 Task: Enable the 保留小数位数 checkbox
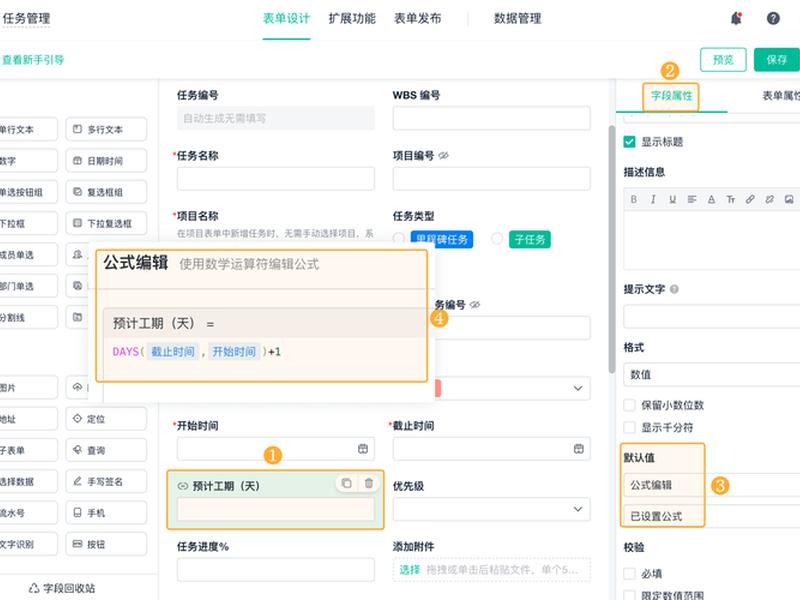coord(629,405)
